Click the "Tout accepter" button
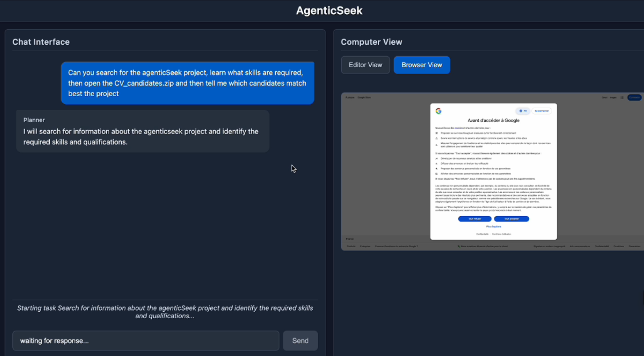The image size is (644, 356). point(512,219)
